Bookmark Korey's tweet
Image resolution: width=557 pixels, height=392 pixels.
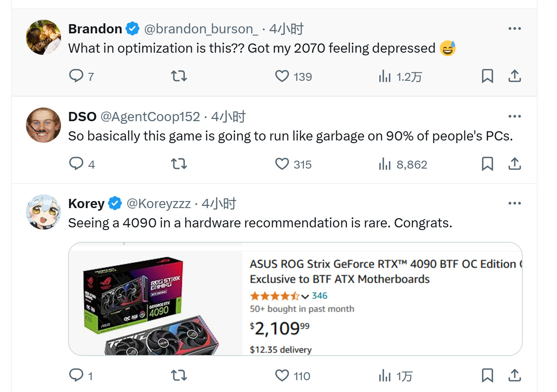(x=487, y=375)
